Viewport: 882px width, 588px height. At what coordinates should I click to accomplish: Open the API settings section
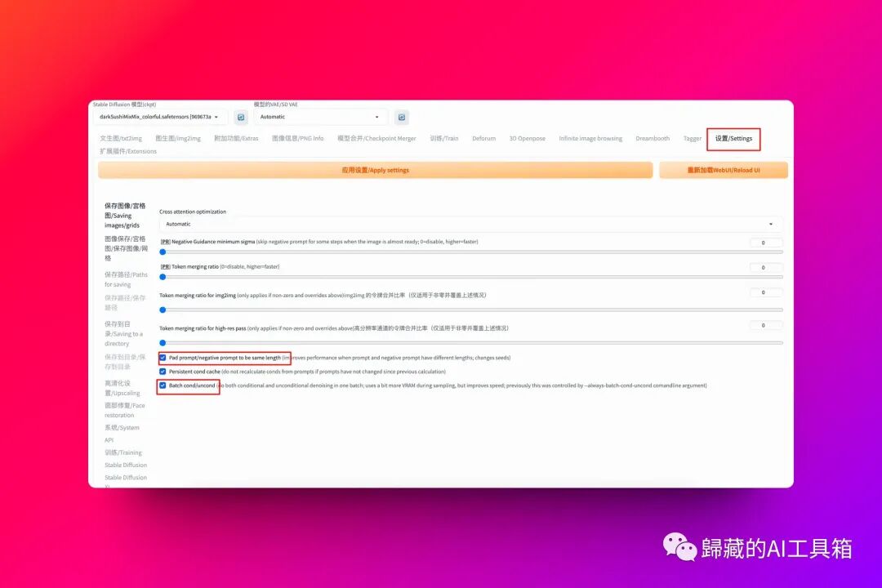(x=109, y=440)
